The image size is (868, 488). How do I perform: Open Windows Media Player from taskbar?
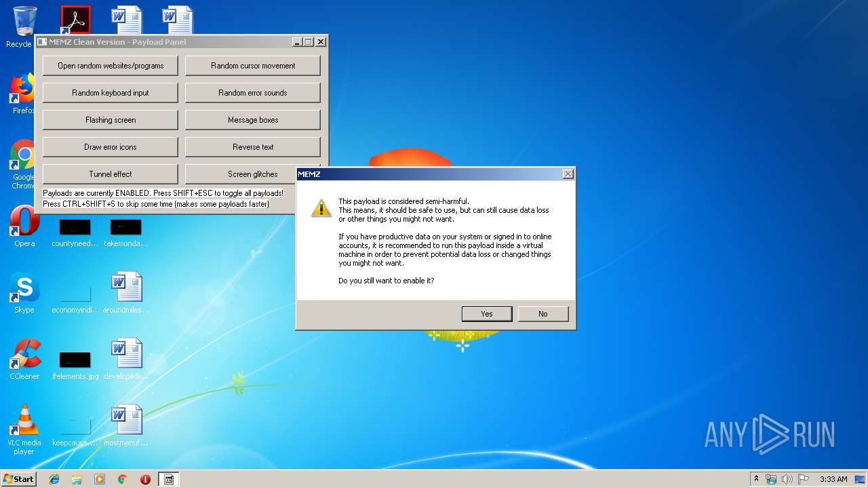(x=100, y=479)
